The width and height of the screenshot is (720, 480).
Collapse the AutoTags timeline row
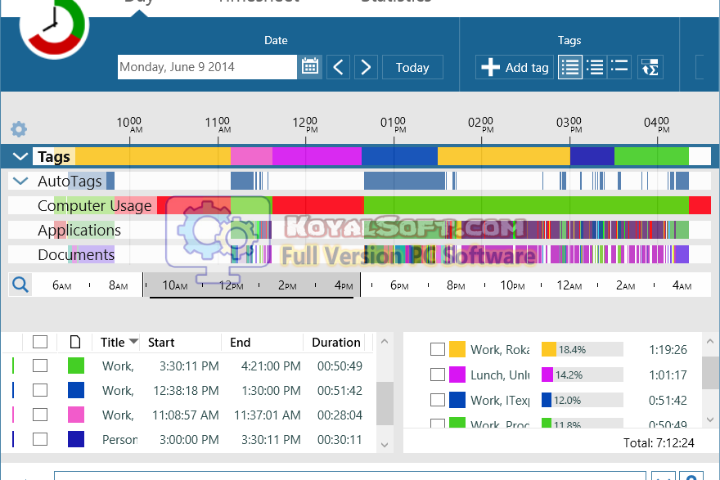(x=20, y=181)
